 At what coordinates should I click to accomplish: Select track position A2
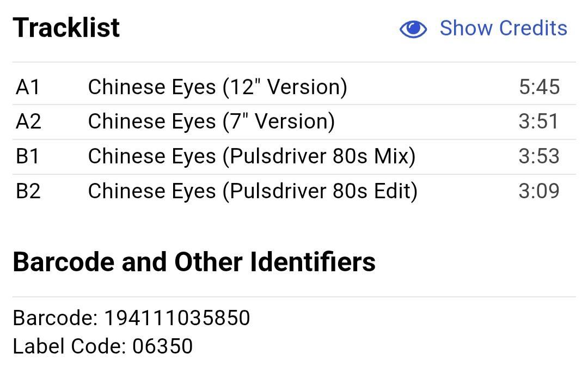pyautogui.click(x=28, y=121)
